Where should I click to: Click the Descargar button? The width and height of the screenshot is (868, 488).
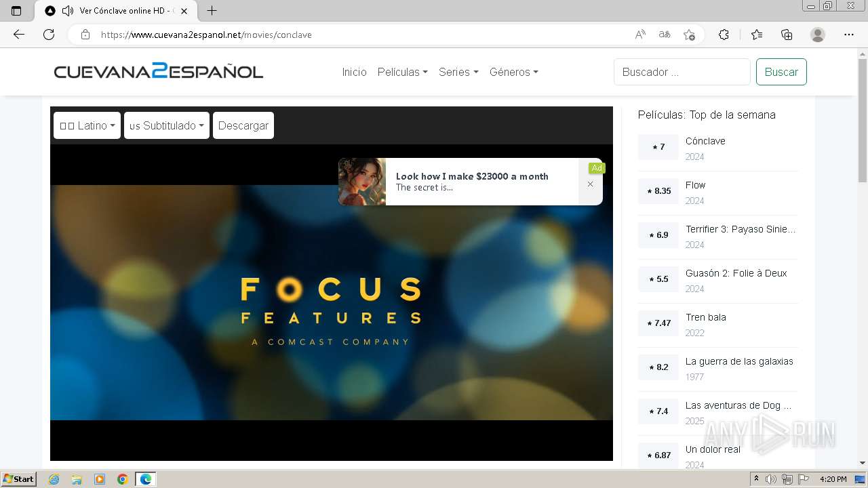pos(243,125)
